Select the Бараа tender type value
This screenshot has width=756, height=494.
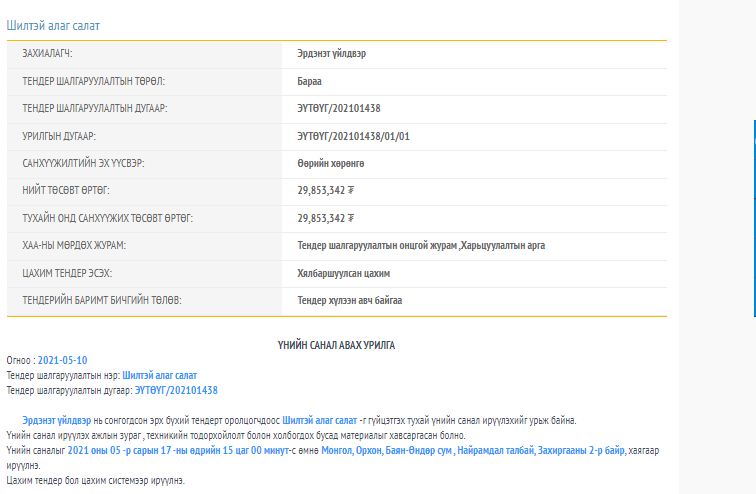point(309,81)
